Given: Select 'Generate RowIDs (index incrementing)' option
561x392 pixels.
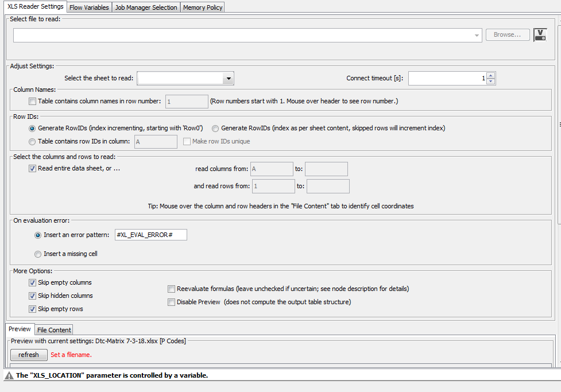Looking at the screenshot, I should tap(33, 128).
